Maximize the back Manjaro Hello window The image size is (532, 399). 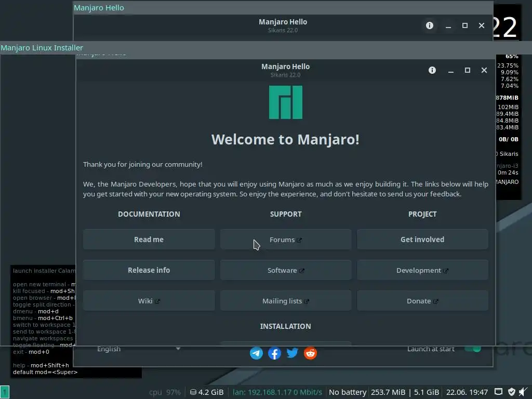(x=465, y=25)
